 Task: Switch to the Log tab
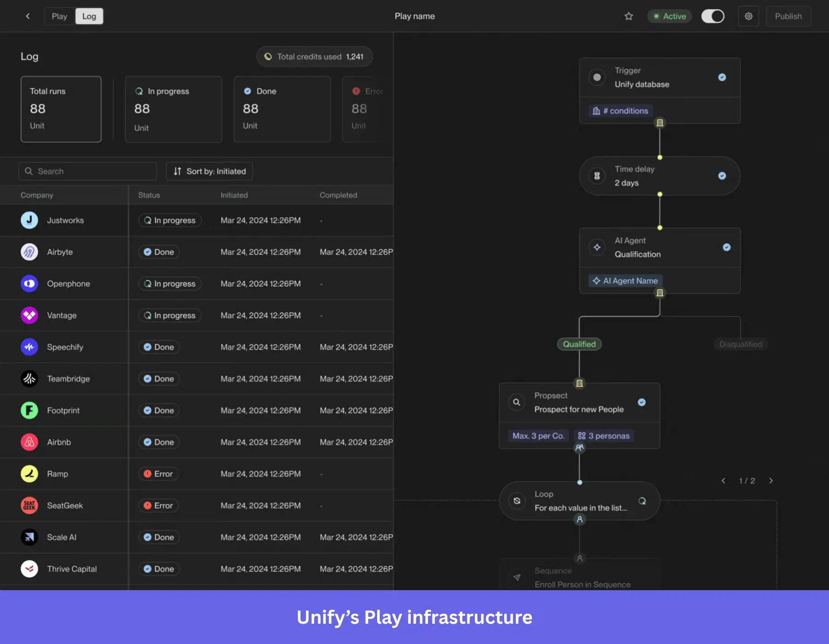tap(89, 16)
